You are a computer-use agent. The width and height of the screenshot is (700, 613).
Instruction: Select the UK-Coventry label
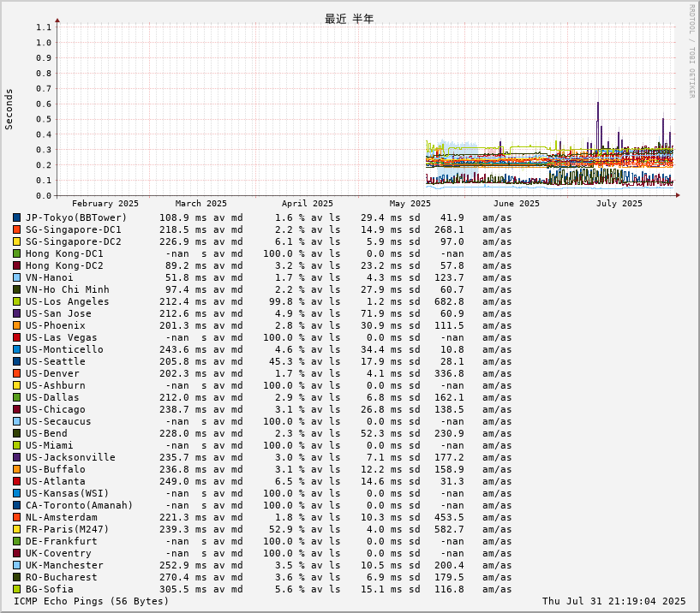58,554
